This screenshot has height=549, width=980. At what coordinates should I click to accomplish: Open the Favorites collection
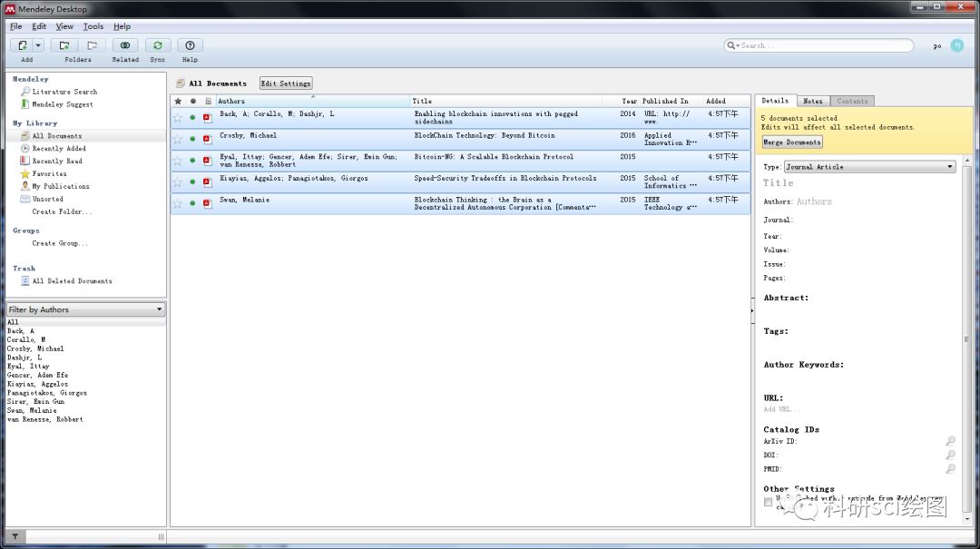point(49,174)
